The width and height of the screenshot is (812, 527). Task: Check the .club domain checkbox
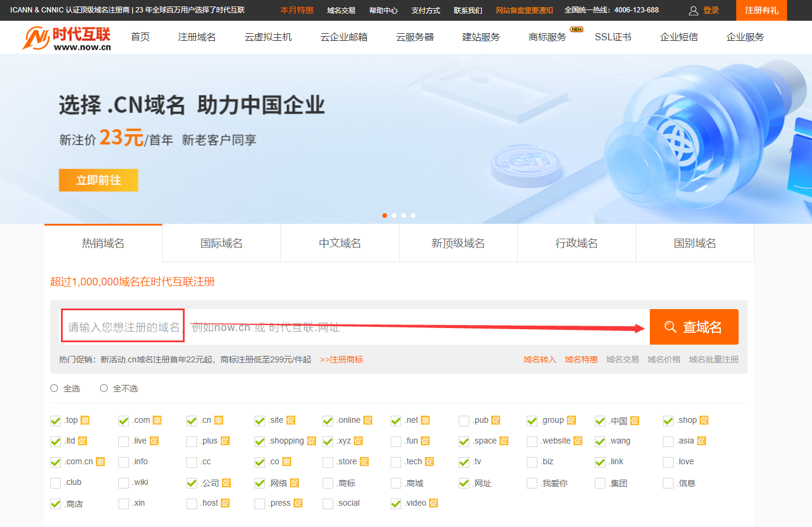pyautogui.click(x=56, y=483)
